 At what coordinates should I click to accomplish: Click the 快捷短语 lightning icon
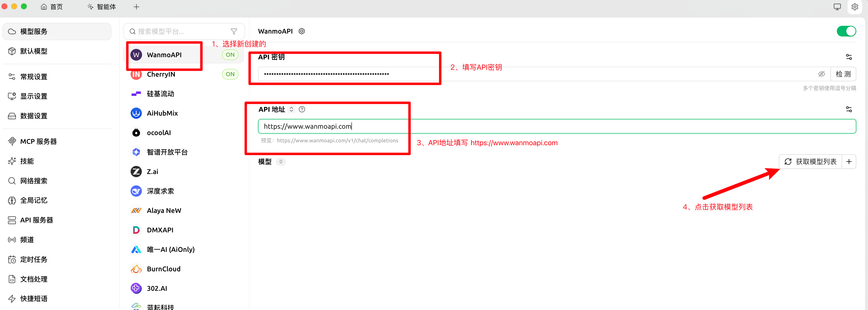[x=12, y=299]
